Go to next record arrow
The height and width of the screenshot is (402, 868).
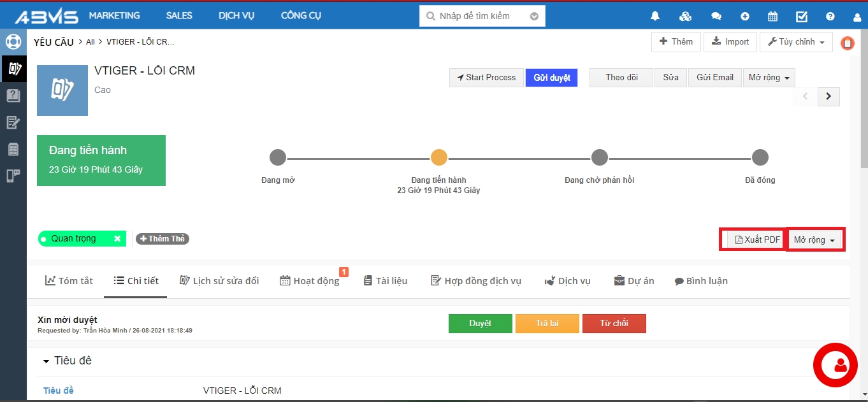point(828,96)
